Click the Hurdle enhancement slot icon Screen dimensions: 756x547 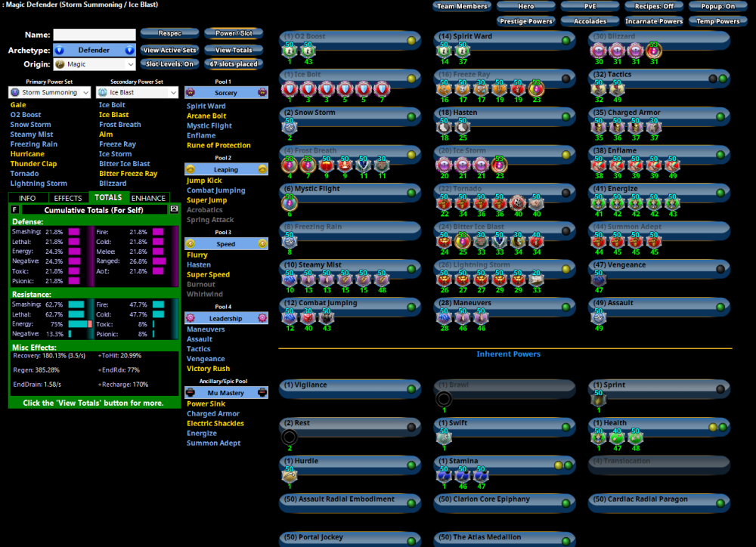coord(290,475)
